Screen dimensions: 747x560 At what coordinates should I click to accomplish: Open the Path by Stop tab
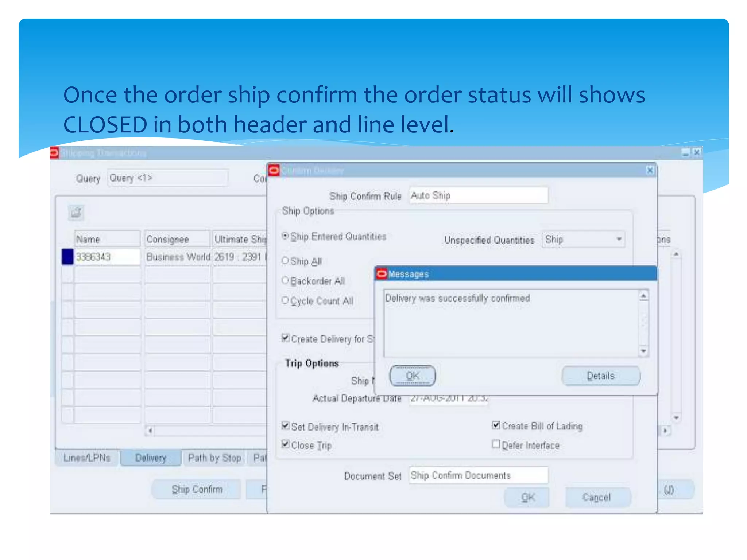pos(214,458)
